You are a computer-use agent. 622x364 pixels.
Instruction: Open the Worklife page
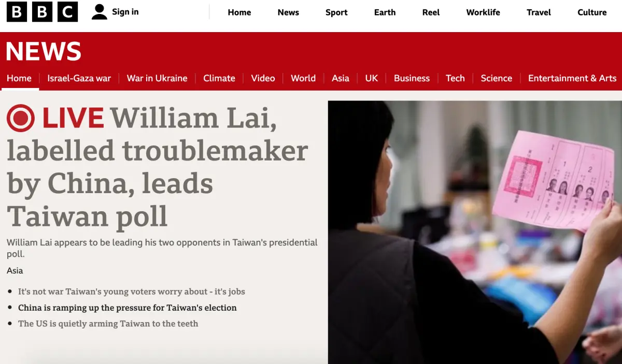(483, 12)
